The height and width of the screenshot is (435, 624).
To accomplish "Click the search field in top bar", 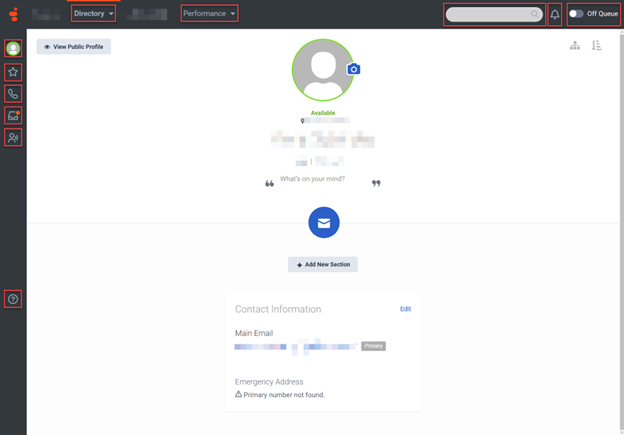I will point(490,14).
